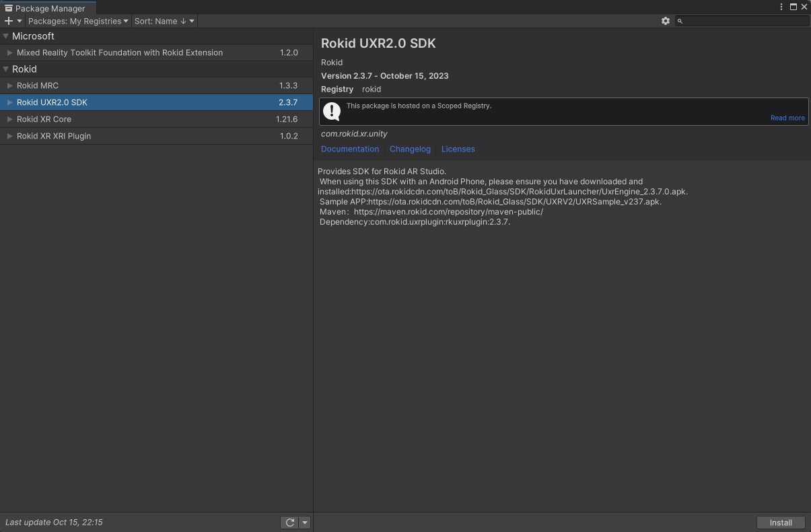Click the Version 2.3.7 - October 15, 2023 text
The width and height of the screenshot is (811, 532).
385,76
